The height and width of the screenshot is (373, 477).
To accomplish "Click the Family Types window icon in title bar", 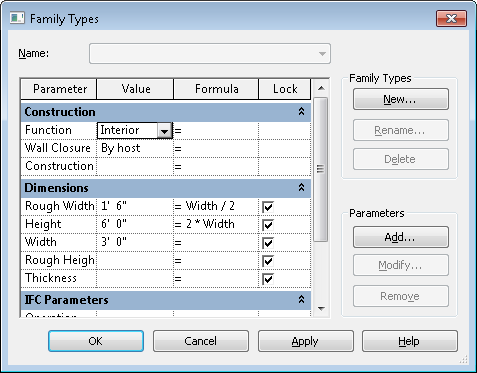I will click(x=17, y=18).
